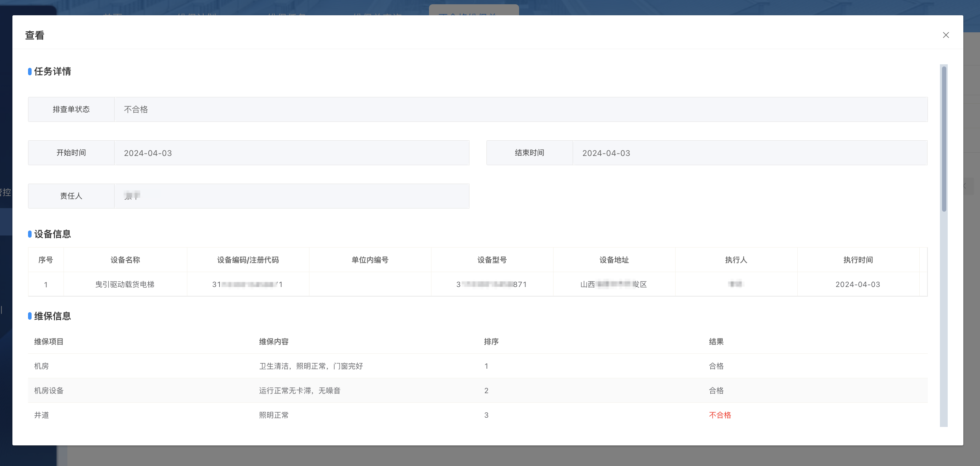
Task: Select the 机房设备 maintenance row
Action: pos(49,391)
